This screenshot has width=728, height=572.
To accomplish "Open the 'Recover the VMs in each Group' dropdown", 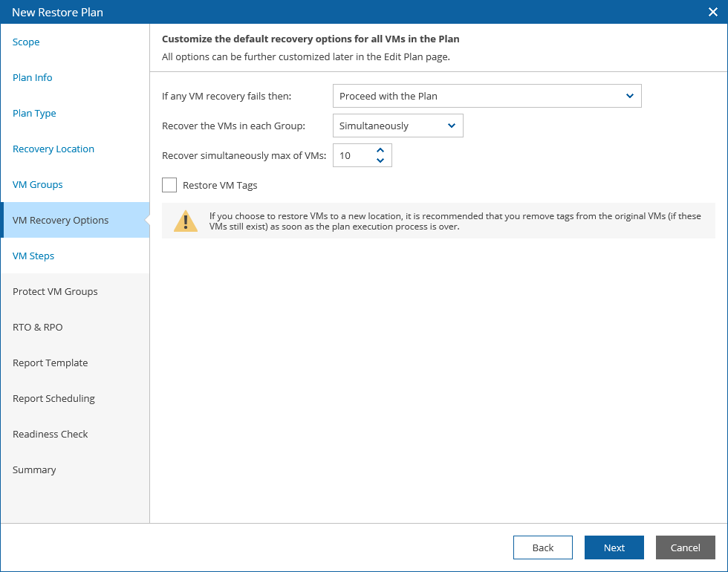I will point(398,126).
